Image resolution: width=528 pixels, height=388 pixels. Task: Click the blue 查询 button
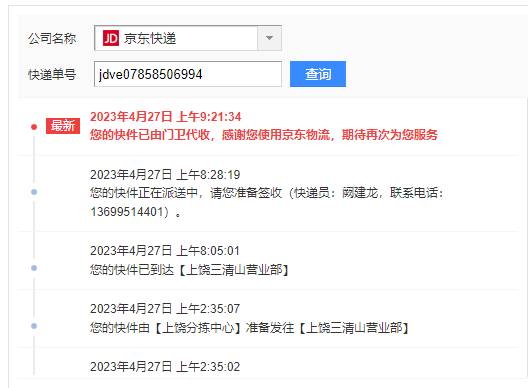point(318,74)
